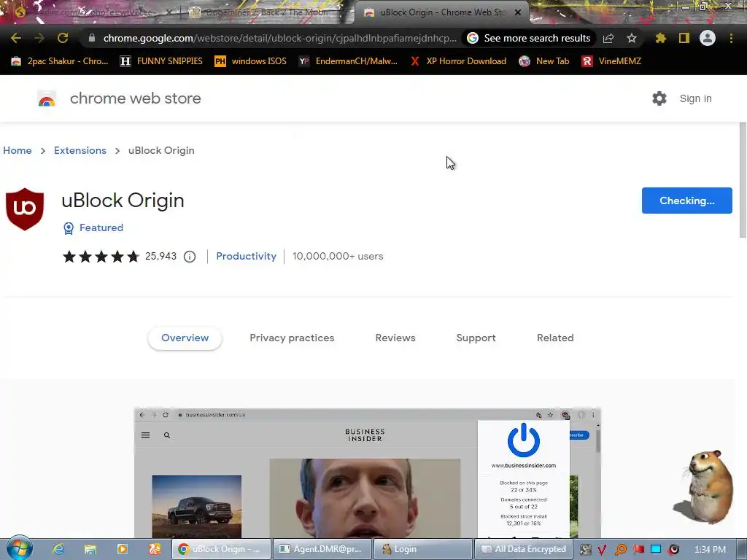Open the Chrome three-dot menu
The width and height of the screenshot is (747, 560).
[731, 38]
